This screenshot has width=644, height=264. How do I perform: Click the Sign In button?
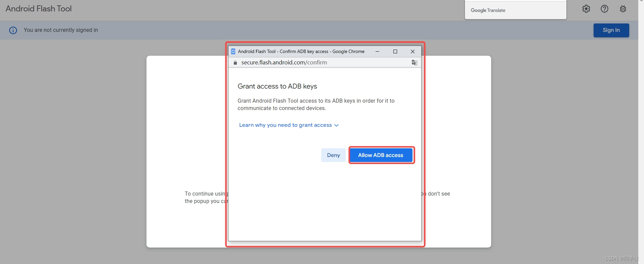tap(611, 30)
